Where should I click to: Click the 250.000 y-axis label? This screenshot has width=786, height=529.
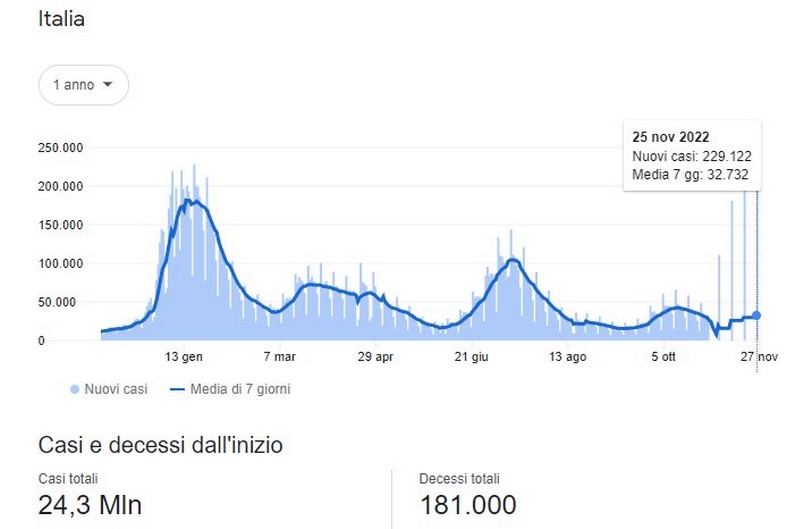pyautogui.click(x=62, y=148)
